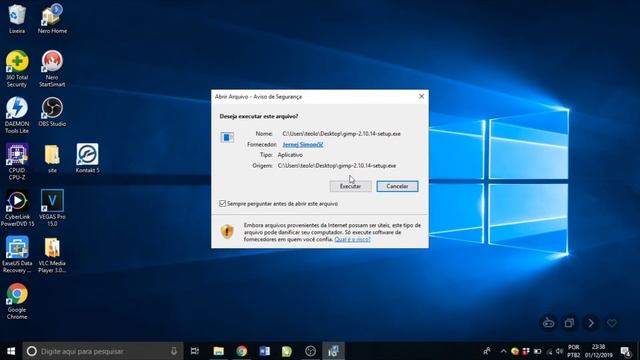Open the clock and date 23:38
The image size is (640, 360).
click(598, 351)
